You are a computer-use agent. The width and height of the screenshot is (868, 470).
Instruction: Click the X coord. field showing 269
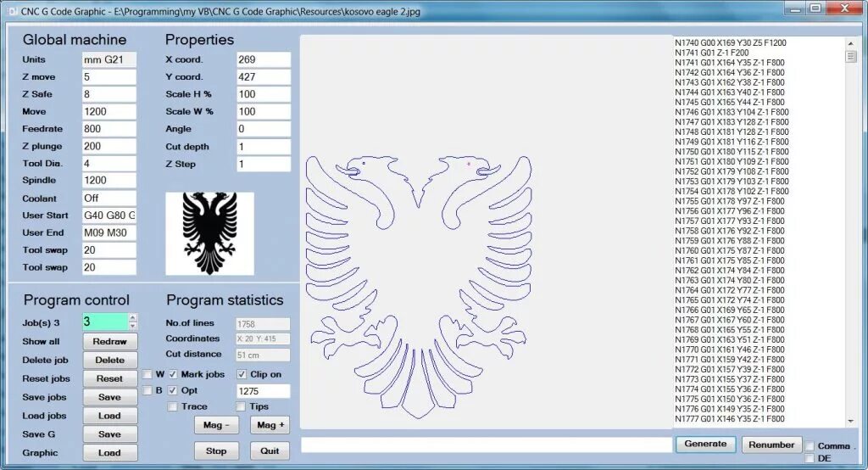click(264, 60)
